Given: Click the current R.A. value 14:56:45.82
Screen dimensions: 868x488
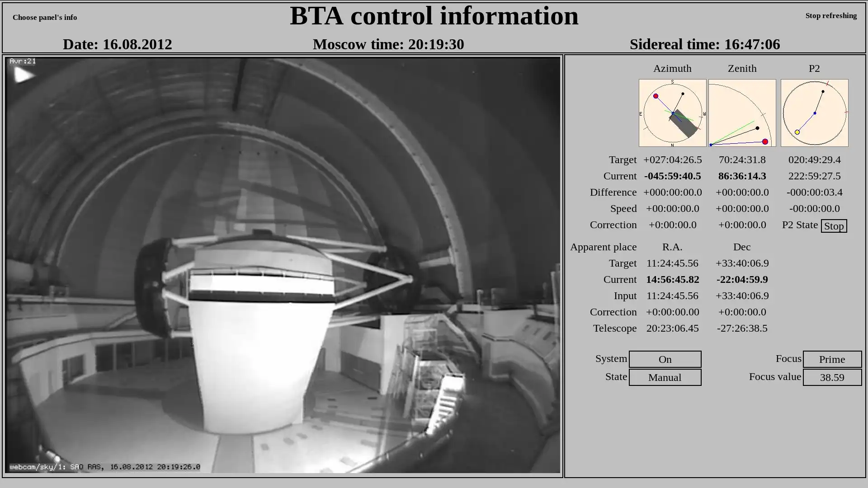Looking at the screenshot, I should (672, 279).
